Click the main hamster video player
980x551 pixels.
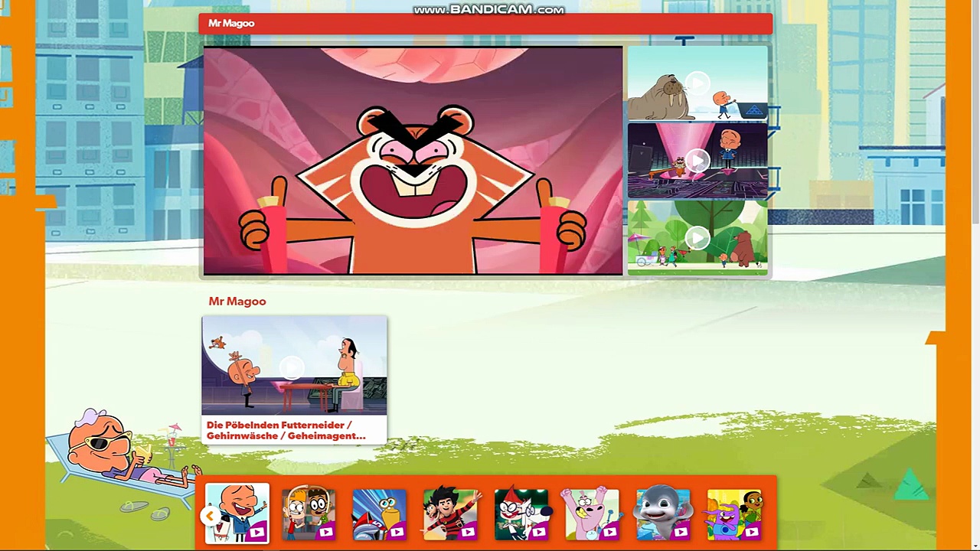413,161
